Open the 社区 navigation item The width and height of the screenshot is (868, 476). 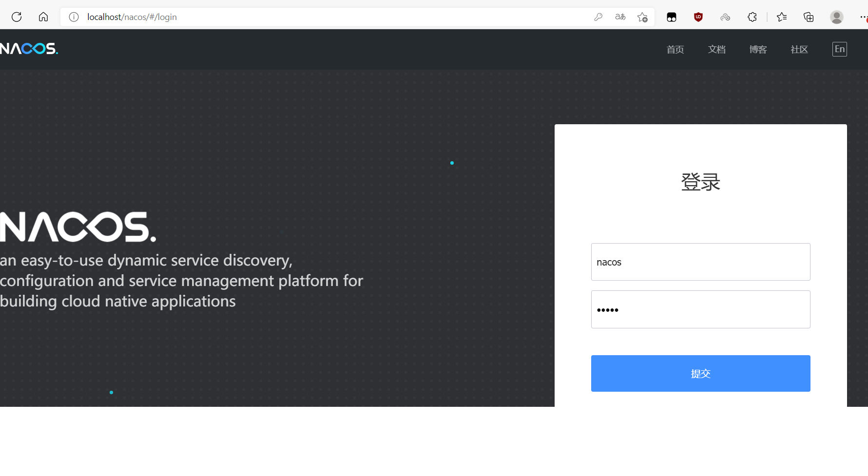click(799, 49)
